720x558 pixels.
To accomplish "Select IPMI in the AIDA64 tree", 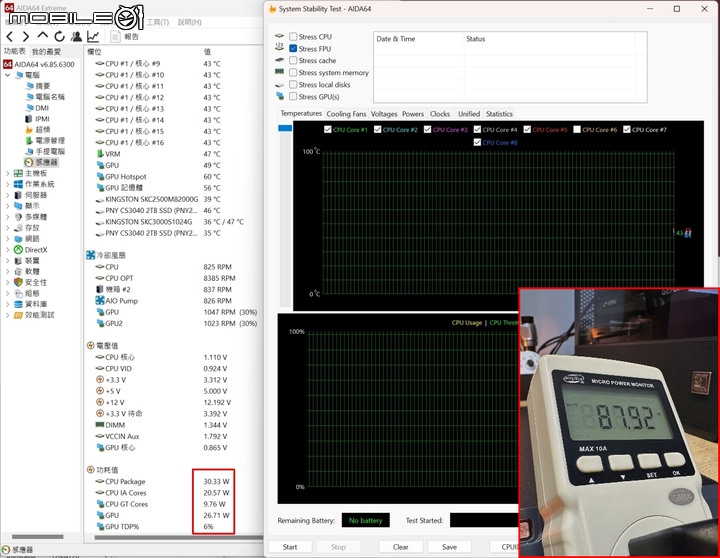I will point(42,119).
